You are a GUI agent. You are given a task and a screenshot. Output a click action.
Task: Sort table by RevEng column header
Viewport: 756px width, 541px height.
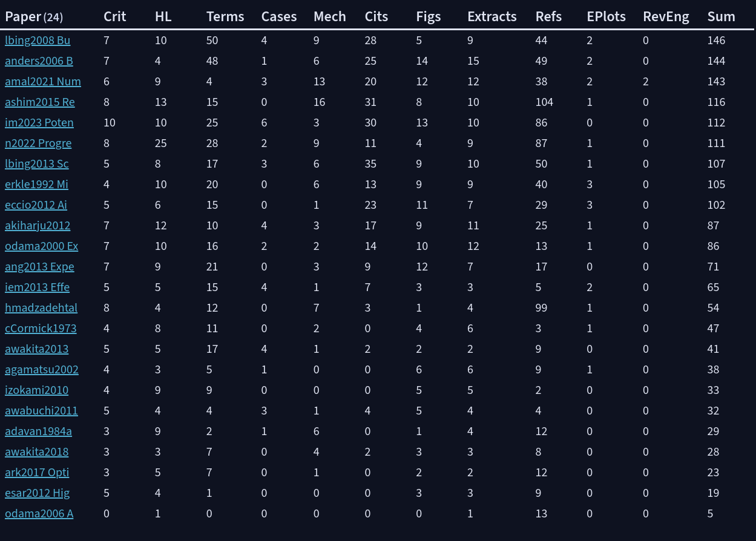666,17
